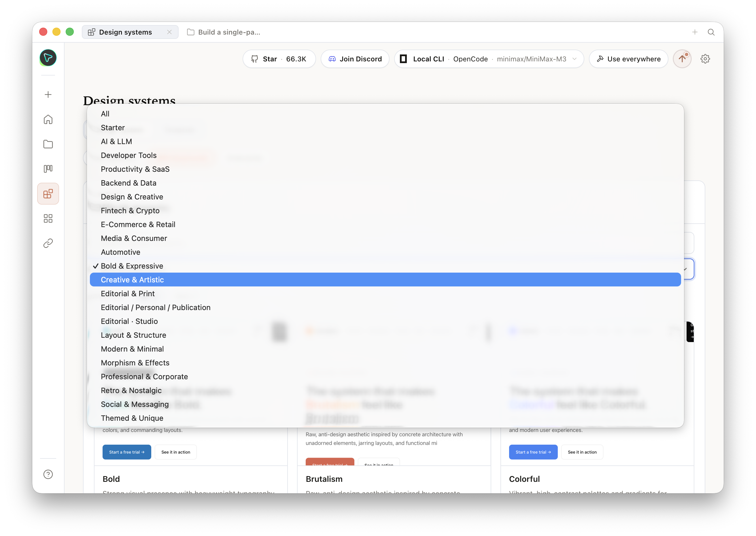The height and width of the screenshot is (536, 756).
Task: Choose Professional & Corporate option
Action: pyautogui.click(x=385, y=377)
